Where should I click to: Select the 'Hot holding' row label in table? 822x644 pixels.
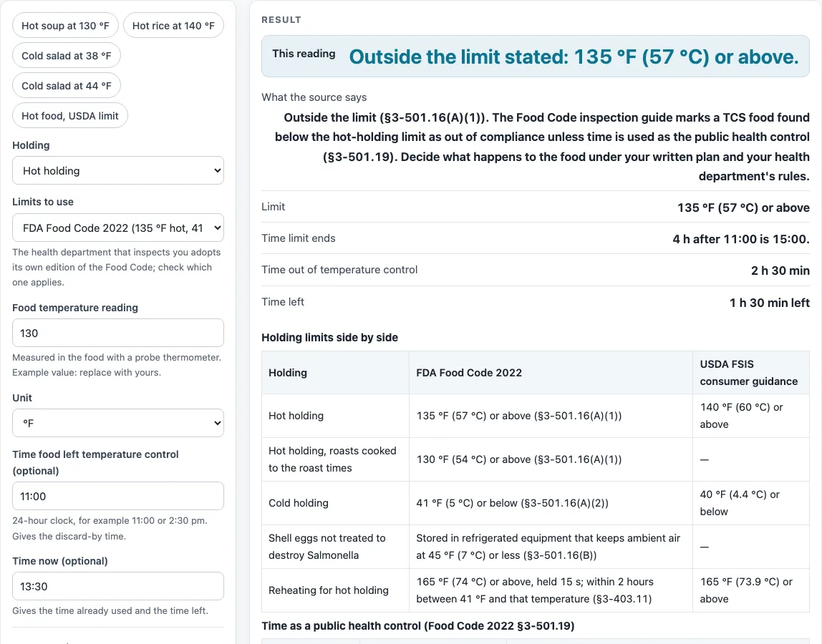tap(336, 416)
